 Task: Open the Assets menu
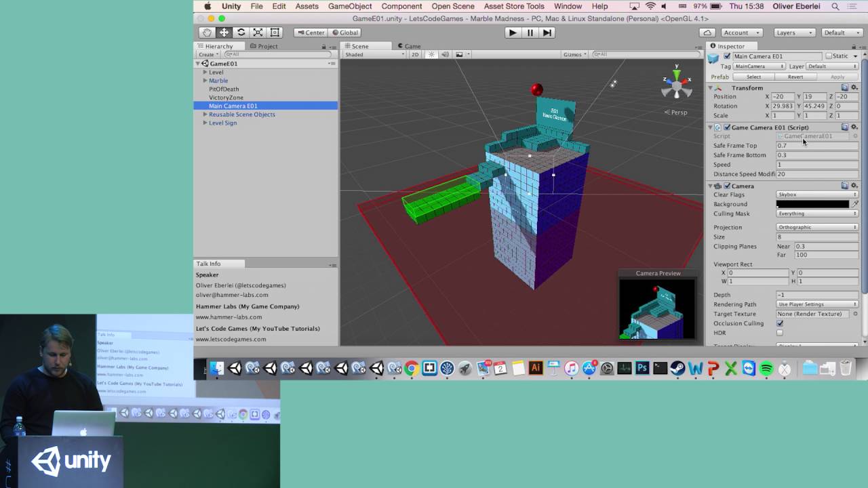pos(307,6)
